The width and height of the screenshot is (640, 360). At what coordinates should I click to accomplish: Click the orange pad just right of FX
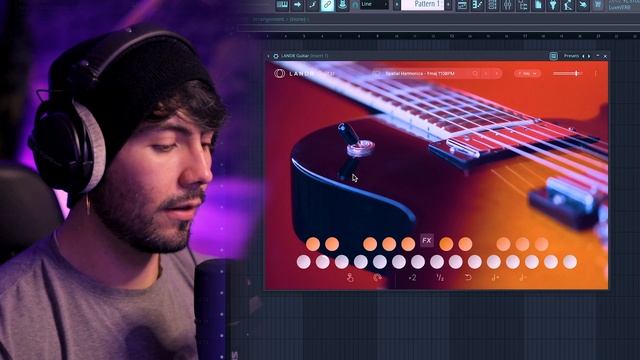pos(446,244)
